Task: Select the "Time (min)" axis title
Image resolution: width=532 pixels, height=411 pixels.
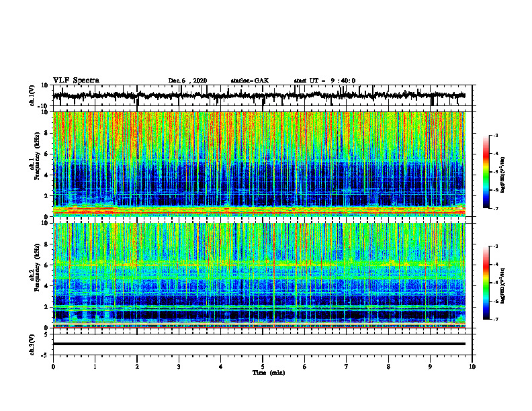Action: point(269,373)
